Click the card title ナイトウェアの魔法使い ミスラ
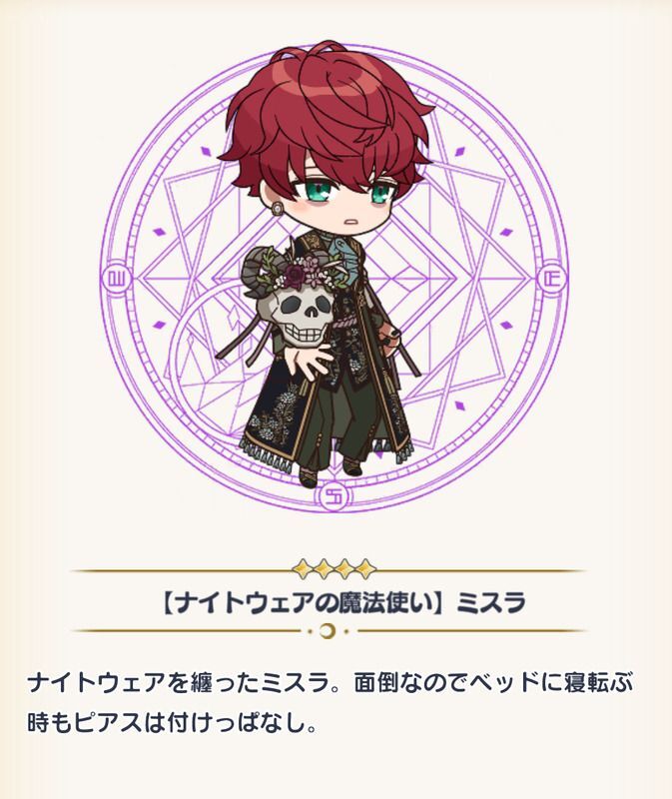 point(342,602)
